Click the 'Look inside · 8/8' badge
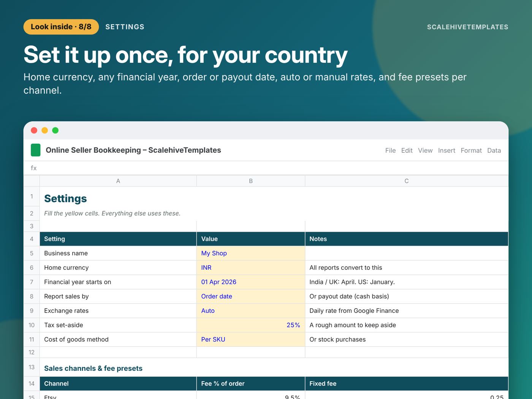 point(61,27)
